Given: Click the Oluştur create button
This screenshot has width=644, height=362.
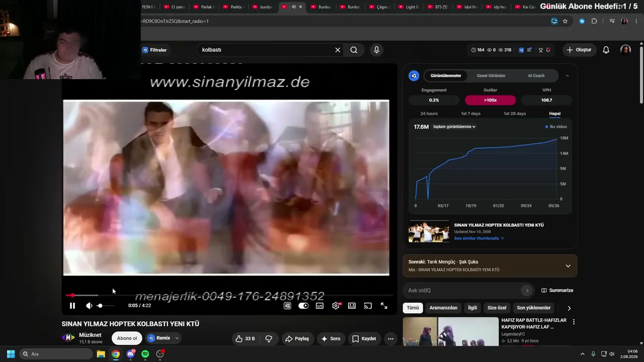Looking at the screenshot, I should click(579, 50).
